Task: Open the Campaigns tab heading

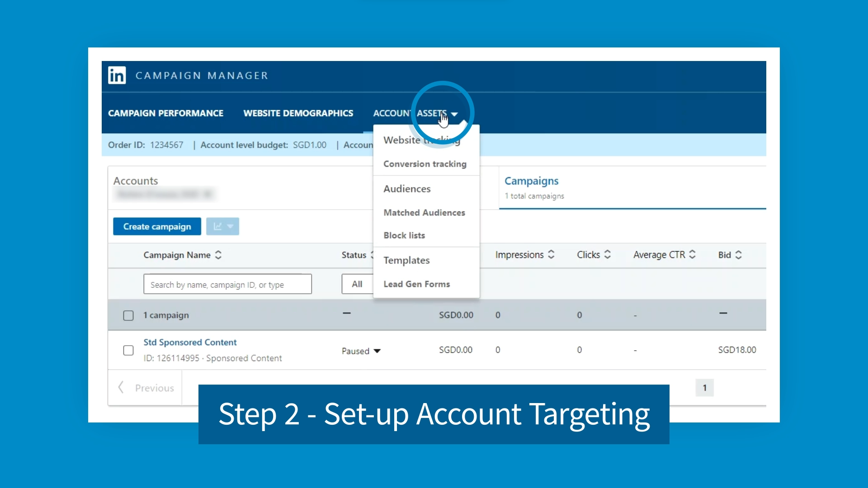Action: pos(531,181)
